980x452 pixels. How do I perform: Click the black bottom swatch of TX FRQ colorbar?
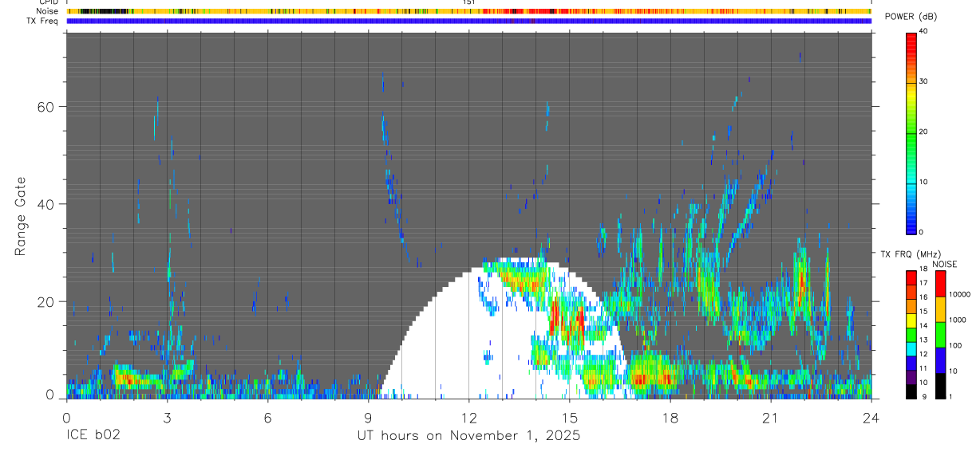click(x=911, y=391)
